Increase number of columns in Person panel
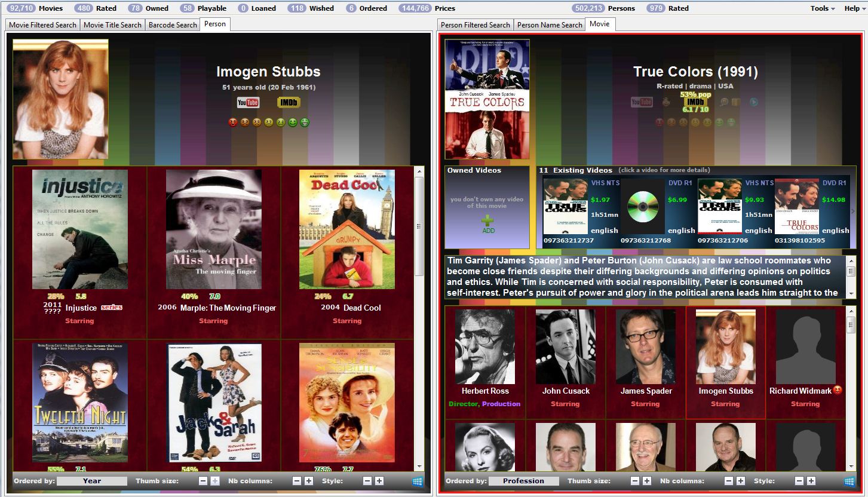The width and height of the screenshot is (868, 497). coord(309,481)
